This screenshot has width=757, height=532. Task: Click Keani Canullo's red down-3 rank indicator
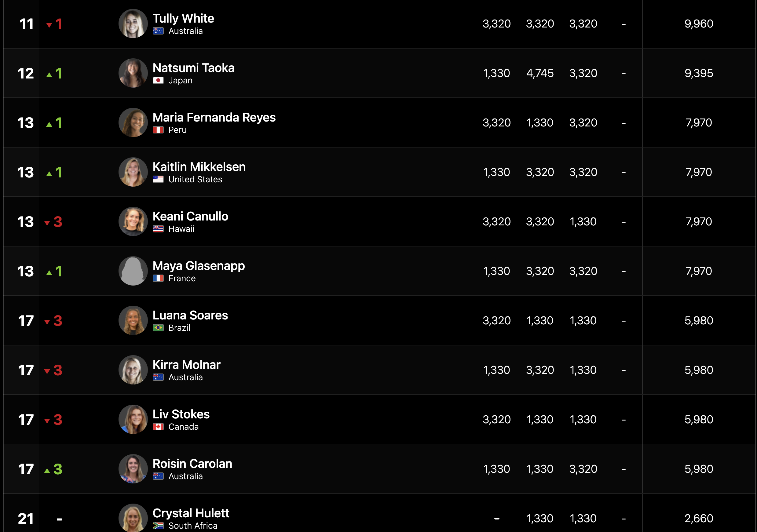pos(53,222)
